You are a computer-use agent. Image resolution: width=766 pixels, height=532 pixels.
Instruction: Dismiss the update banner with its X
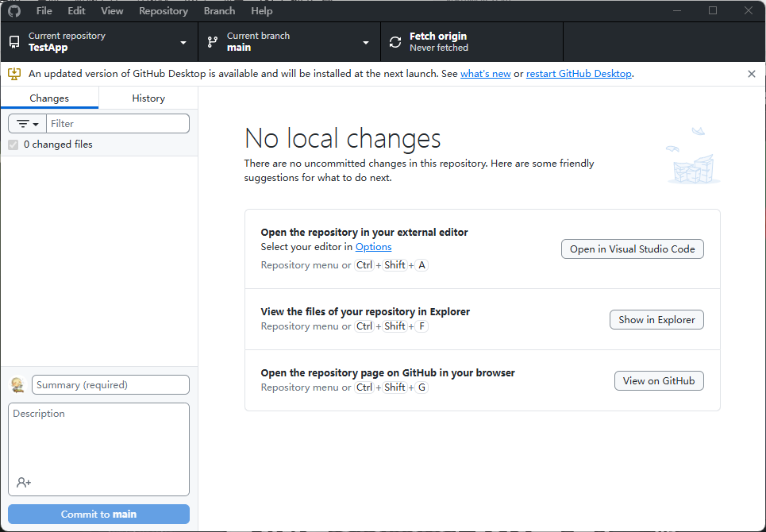pyautogui.click(x=752, y=74)
